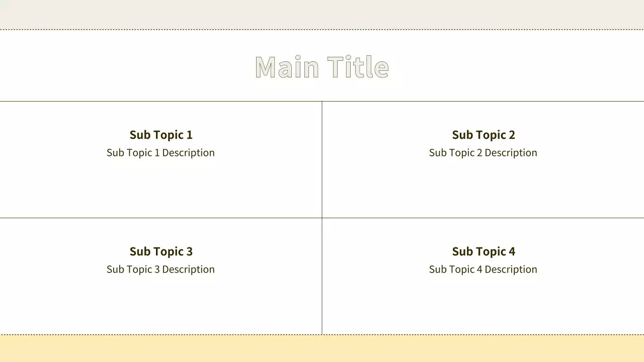The width and height of the screenshot is (644, 362).
Task: Click blank space below Sub Topic 1 Description
Action: click(x=161, y=189)
